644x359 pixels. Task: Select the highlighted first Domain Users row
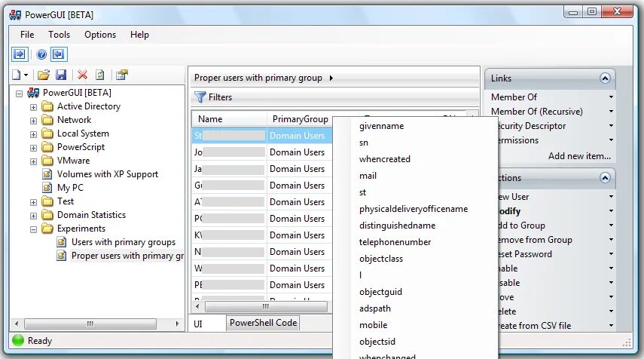(262, 135)
